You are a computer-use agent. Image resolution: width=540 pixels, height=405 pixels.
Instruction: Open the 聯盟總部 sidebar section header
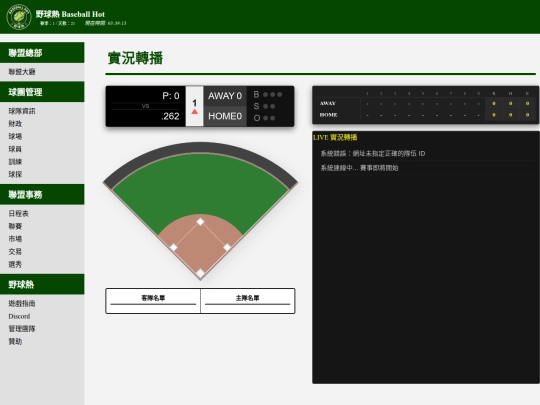(x=42, y=53)
